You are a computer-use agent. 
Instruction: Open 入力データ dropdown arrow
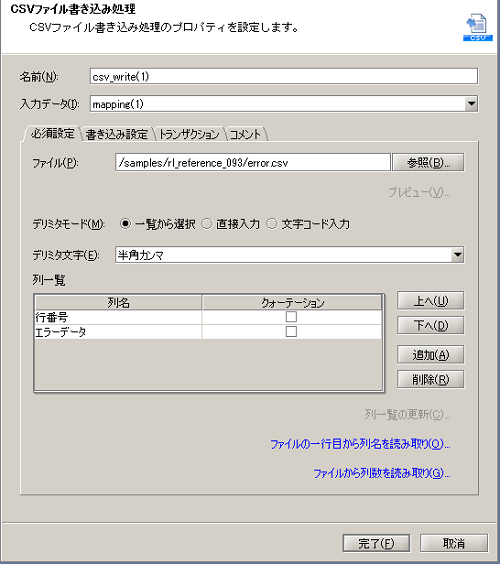[x=471, y=104]
